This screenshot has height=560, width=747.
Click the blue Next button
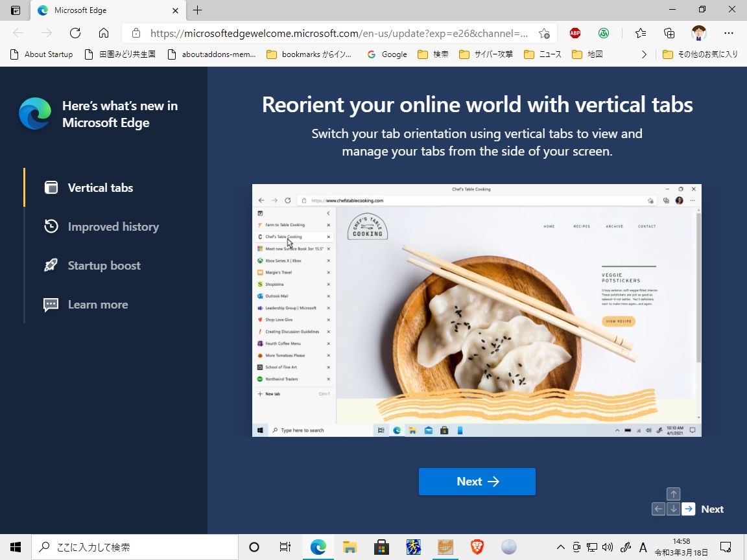477,482
